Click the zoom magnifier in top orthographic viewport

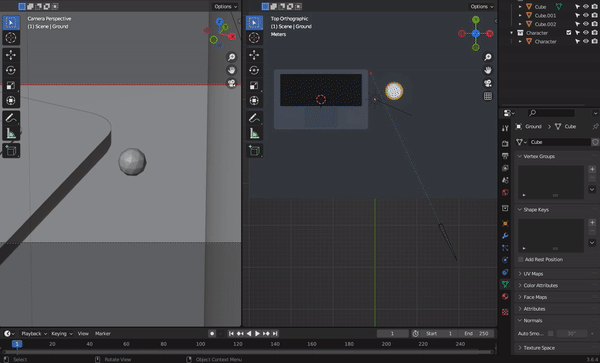click(x=488, y=57)
